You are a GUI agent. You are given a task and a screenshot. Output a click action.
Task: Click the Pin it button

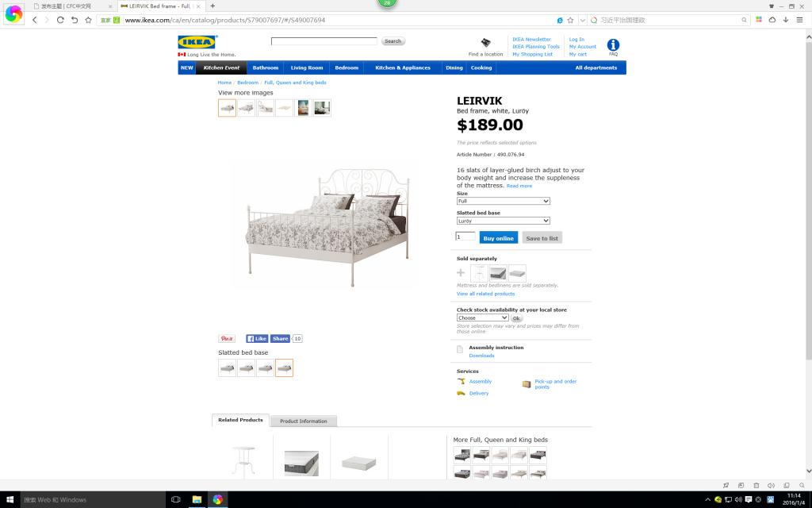click(227, 338)
